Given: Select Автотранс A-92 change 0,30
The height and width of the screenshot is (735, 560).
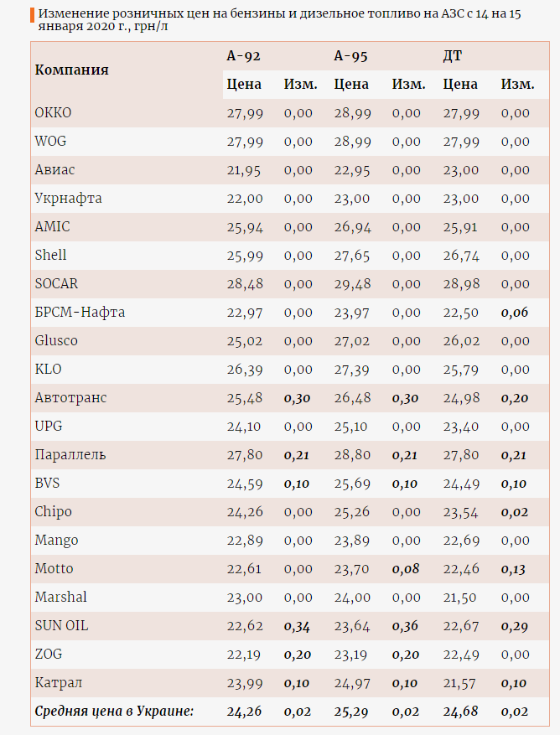Looking at the screenshot, I should [298, 398].
